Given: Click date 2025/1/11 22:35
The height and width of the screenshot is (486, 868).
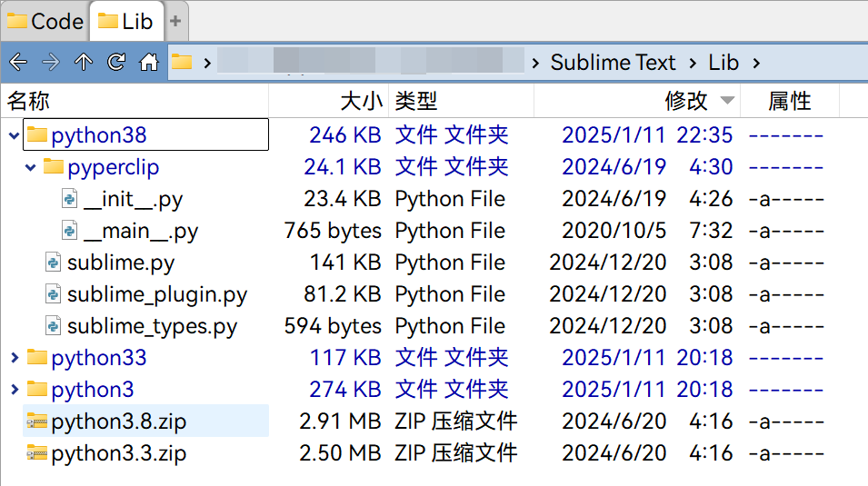Looking at the screenshot, I should pos(647,135).
